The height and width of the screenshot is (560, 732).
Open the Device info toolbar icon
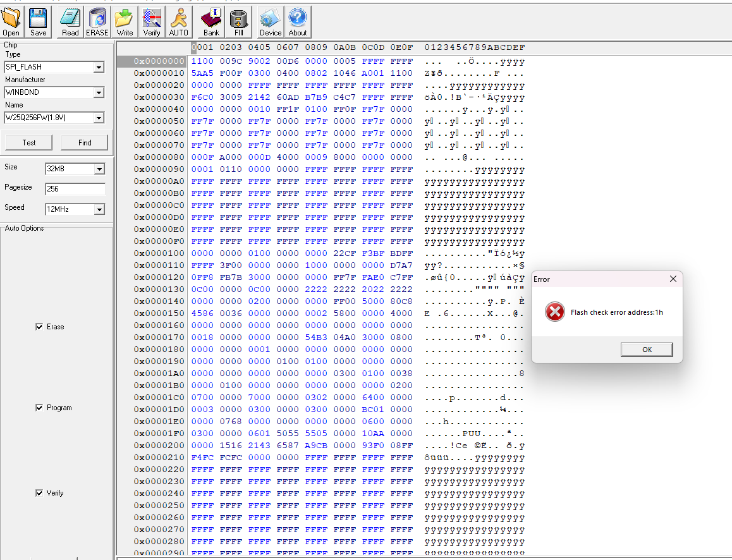tap(271, 22)
